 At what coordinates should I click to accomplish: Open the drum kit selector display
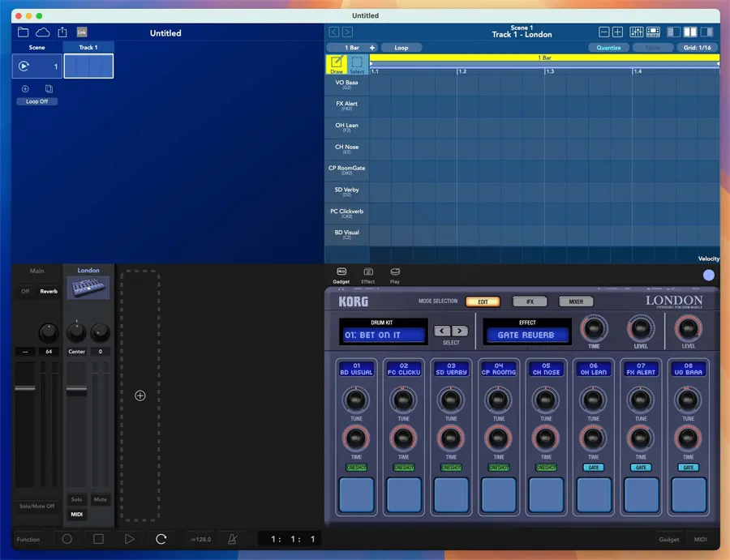(384, 335)
